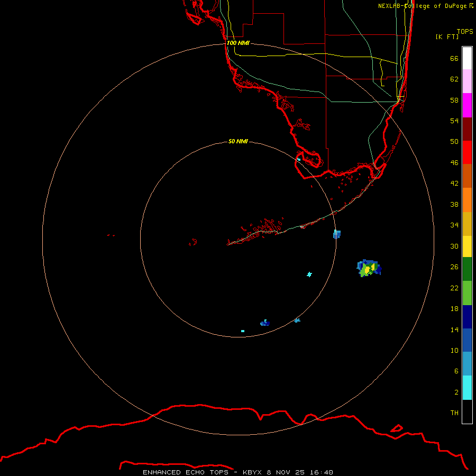476x476 pixels.
Task: Click the "50" legend value
Action: pyautogui.click(x=454, y=141)
